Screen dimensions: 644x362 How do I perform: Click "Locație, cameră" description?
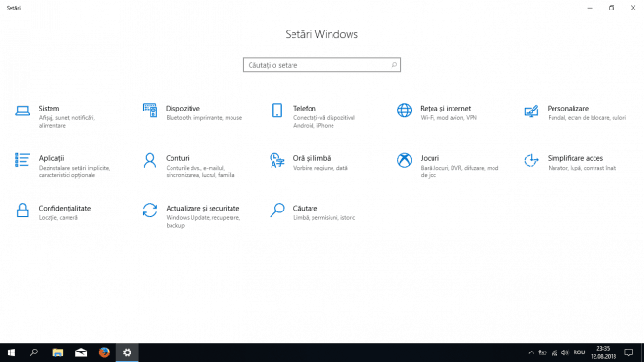click(58, 218)
